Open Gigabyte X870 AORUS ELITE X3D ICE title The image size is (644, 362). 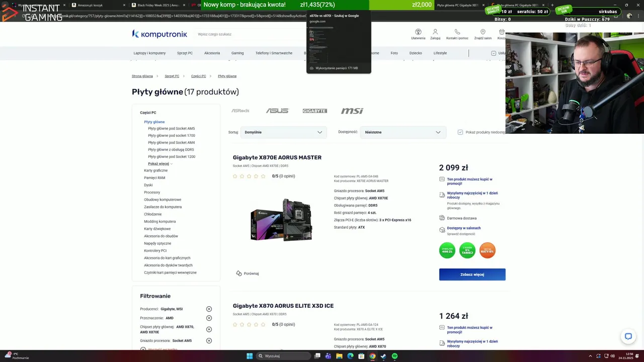click(x=283, y=306)
